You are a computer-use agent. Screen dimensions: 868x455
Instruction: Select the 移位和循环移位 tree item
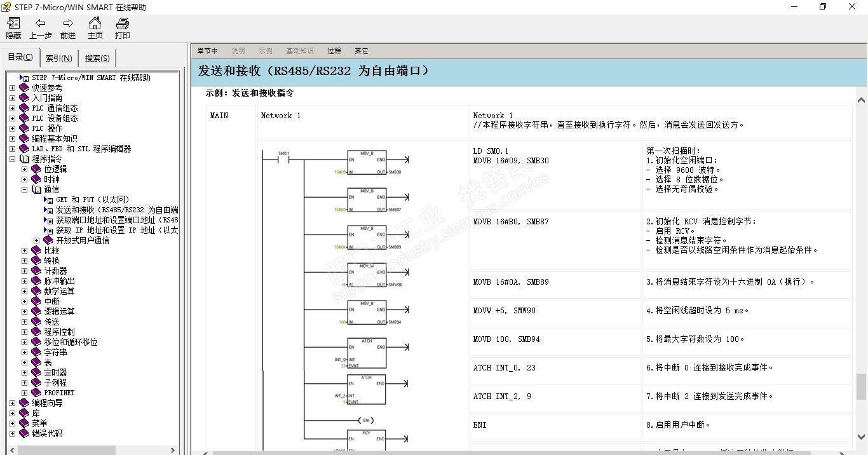71,342
